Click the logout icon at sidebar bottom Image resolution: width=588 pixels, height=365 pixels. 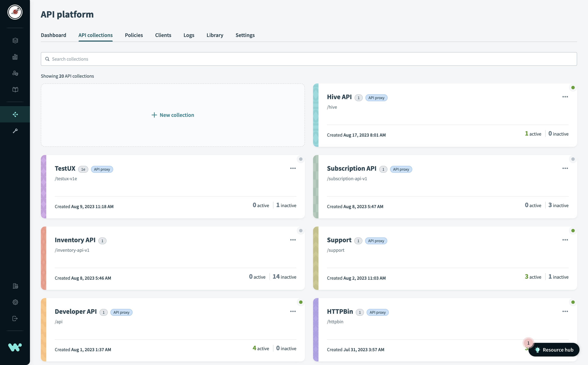click(x=15, y=318)
